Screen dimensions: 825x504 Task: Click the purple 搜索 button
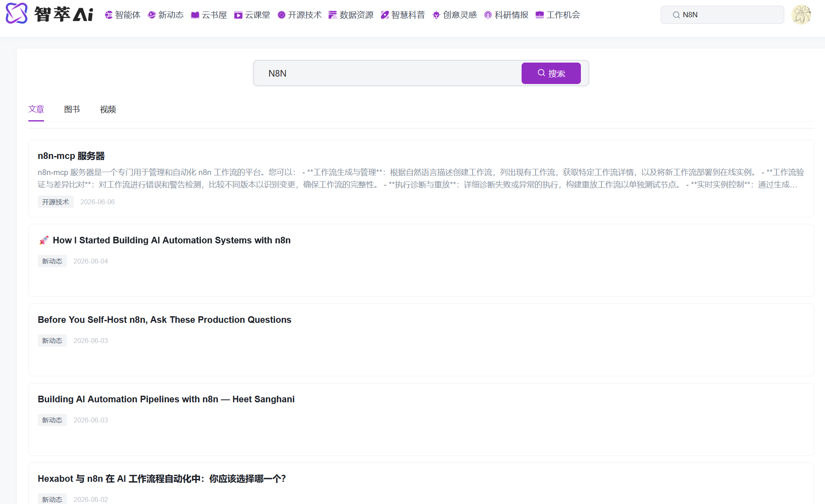pos(551,73)
